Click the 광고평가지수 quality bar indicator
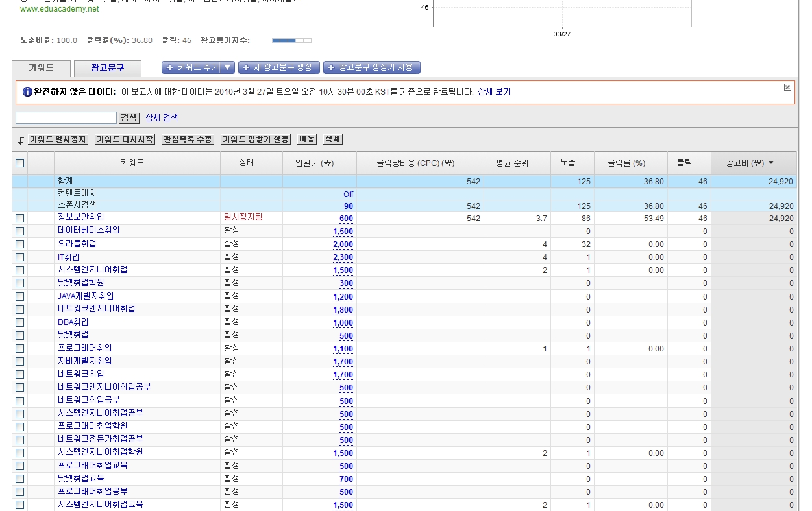This screenshot has width=812, height=511. point(291,40)
